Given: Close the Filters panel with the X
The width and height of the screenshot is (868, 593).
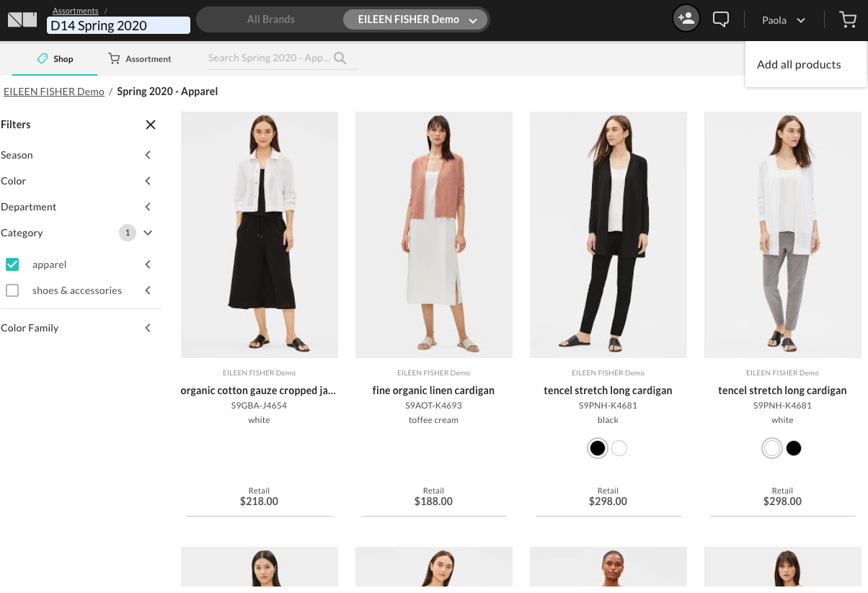Looking at the screenshot, I should 150,124.
